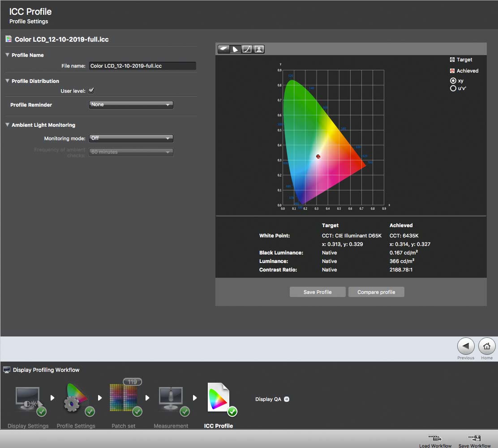Open the Monitoring mode dropdown
Image resolution: width=498 pixels, height=448 pixels.
[131, 138]
